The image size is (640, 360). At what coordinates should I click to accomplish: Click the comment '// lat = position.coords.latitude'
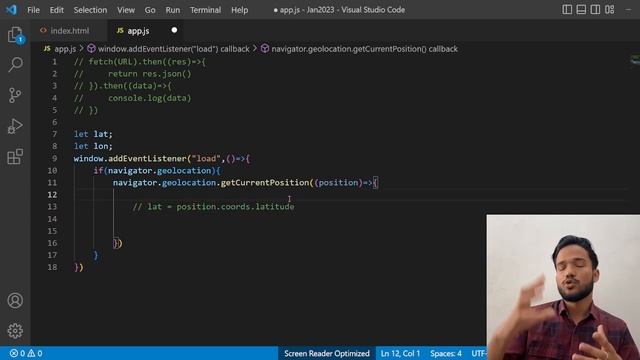click(x=213, y=207)
